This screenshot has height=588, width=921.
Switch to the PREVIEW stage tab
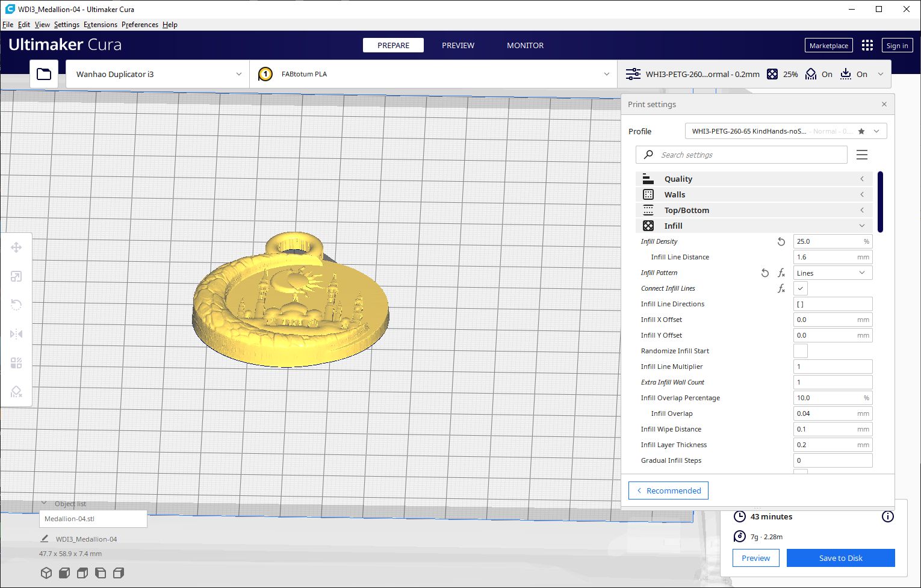[x=457, y=45]
